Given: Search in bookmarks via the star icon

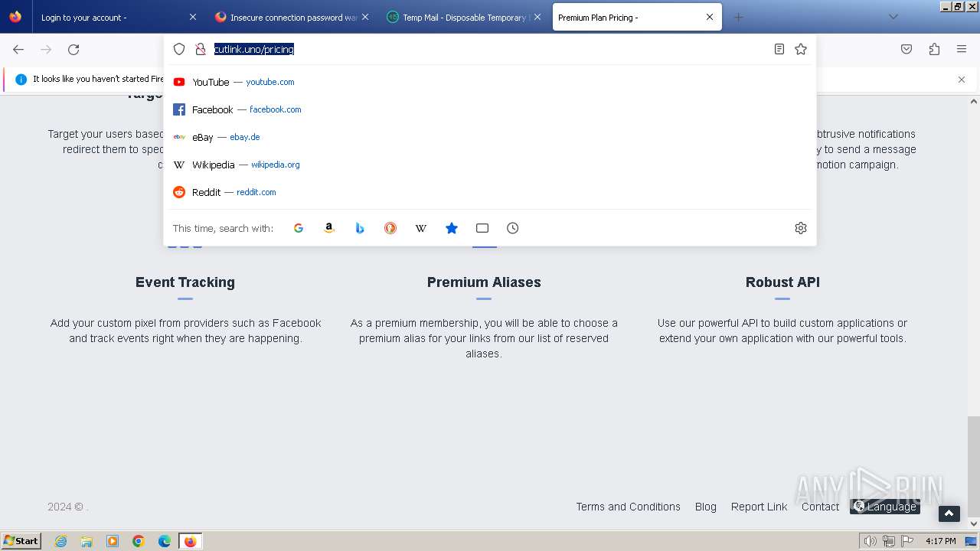Looking at the screenshot, I should (452, 228).
